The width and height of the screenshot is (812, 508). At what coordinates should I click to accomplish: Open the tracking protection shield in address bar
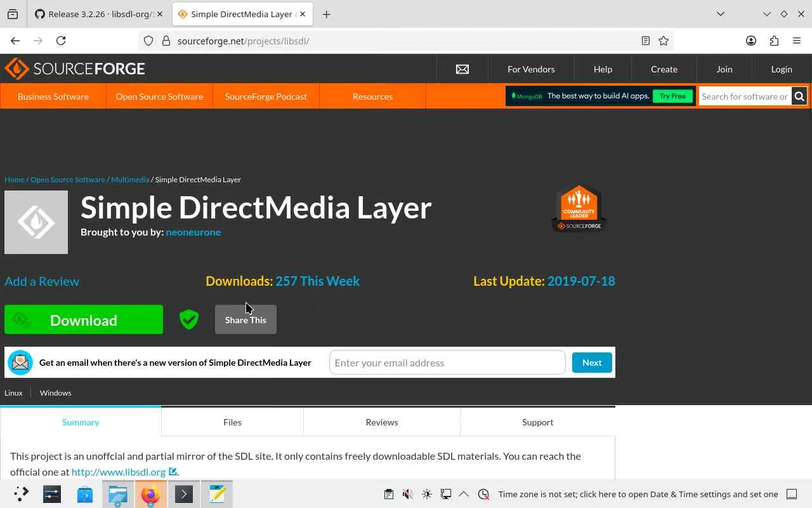148,41
